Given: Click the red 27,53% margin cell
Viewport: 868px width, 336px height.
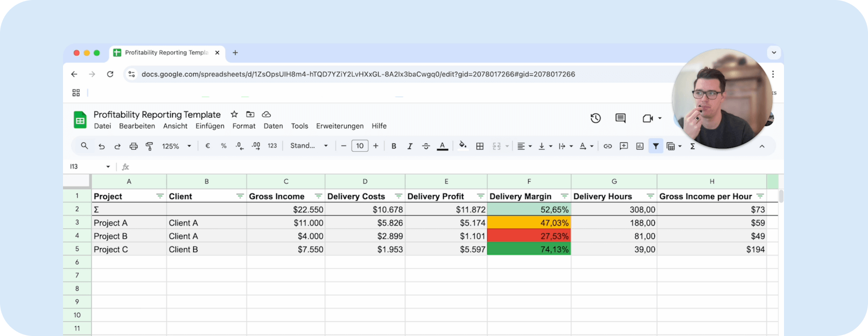Looking at the screenshot, I should click(x=529, y=236).
